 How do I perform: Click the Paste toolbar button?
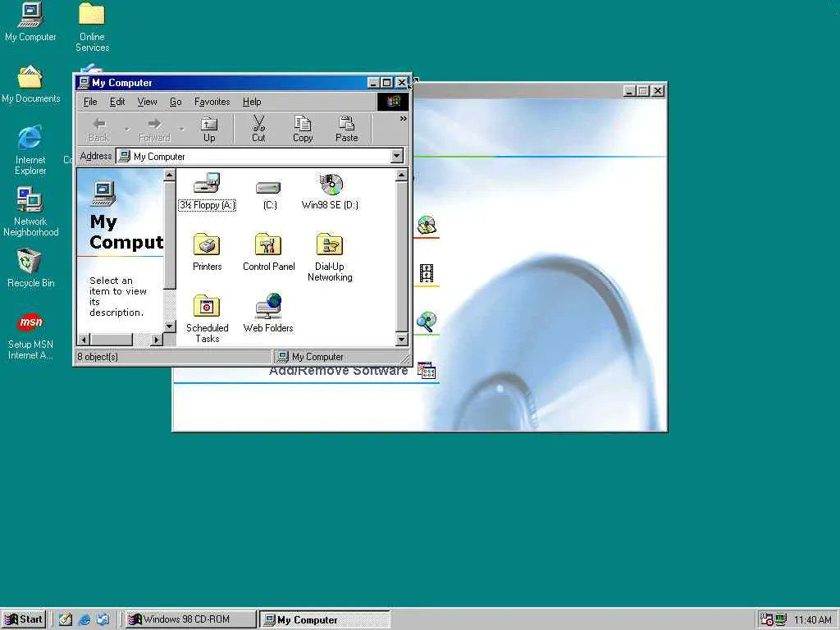347,130
